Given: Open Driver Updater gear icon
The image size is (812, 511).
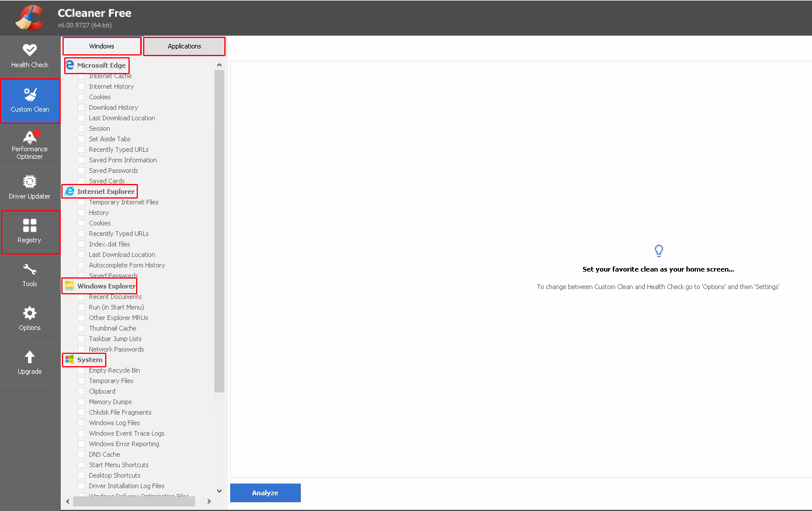Looking at the screenshot, I should (x=30, y=182).
